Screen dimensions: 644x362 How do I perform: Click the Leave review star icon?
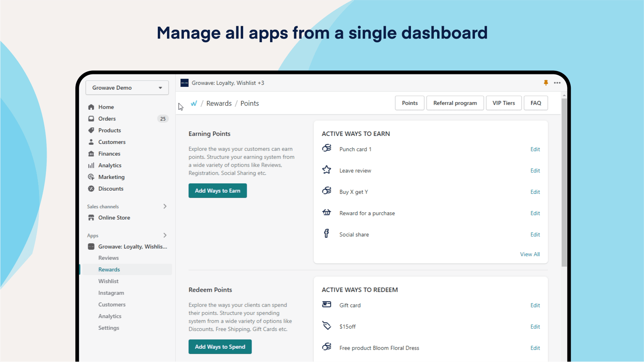coord(327,170)
